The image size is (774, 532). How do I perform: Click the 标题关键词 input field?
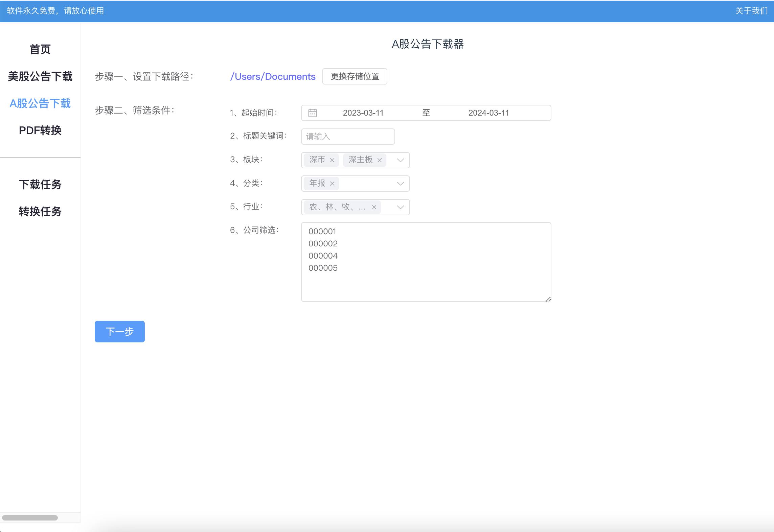348,137
